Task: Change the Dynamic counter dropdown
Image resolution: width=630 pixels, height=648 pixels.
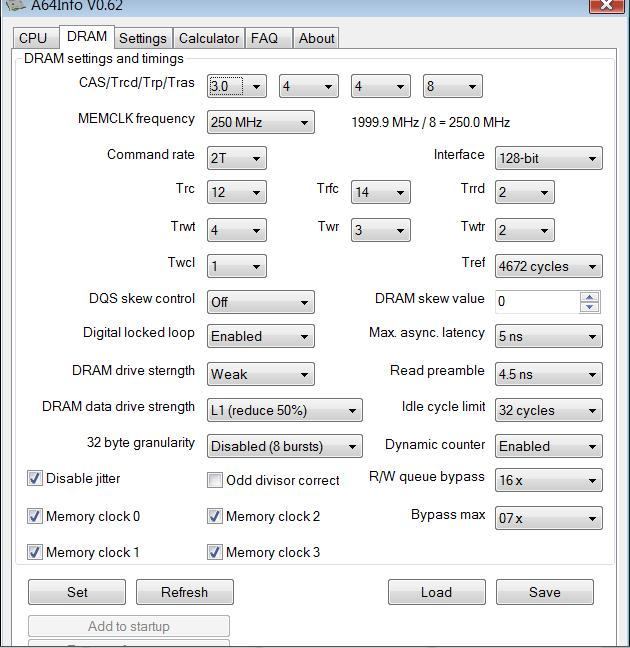Action: click(x=549, y=446)
